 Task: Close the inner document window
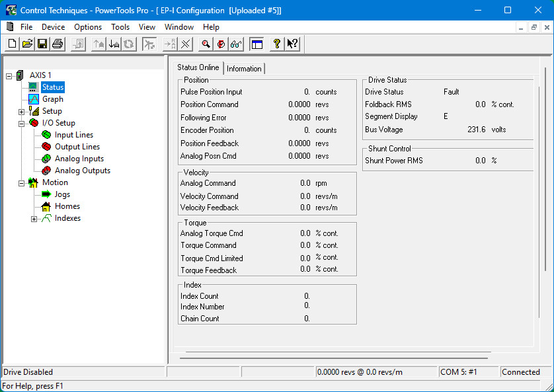tap(547, 27)
